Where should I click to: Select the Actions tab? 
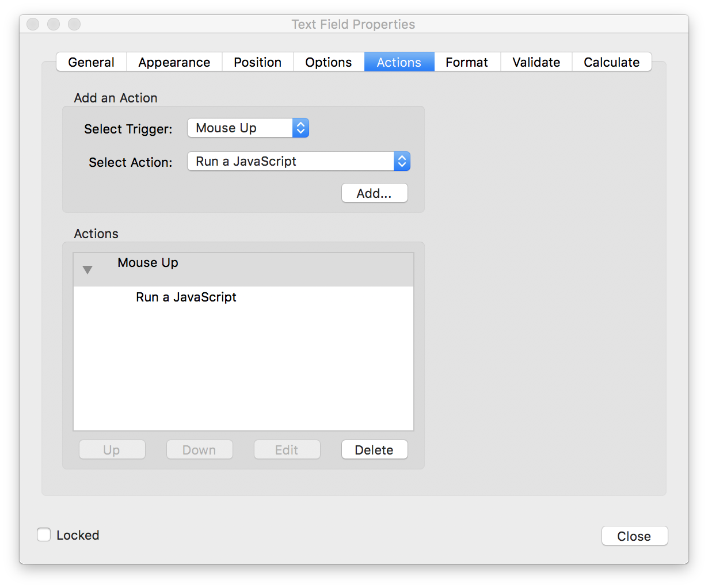click(x=399, y=62)
